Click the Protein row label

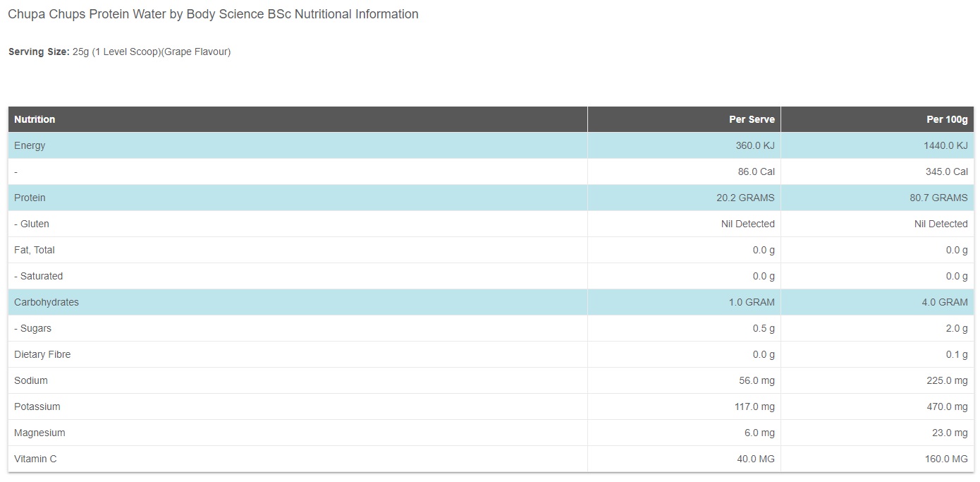click(30, 198)
